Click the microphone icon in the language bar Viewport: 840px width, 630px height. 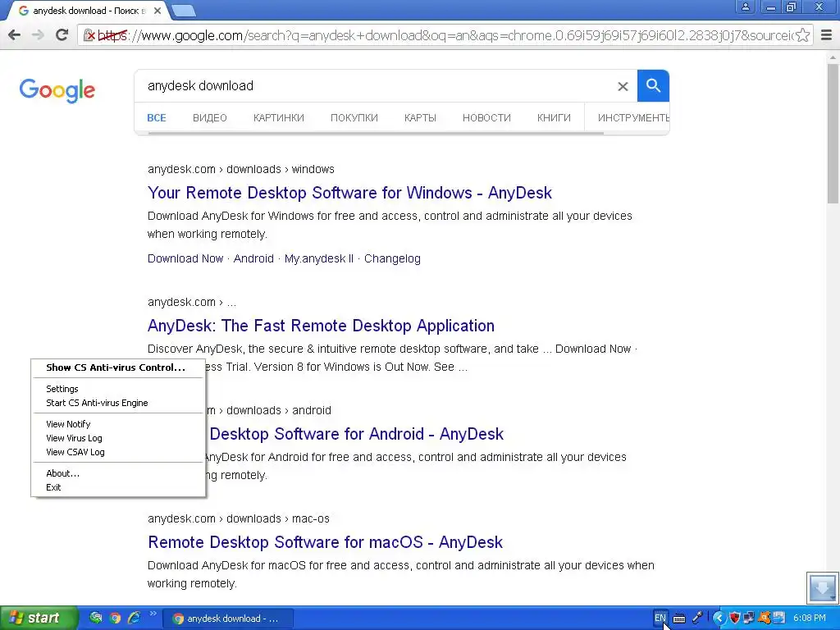(697, 619)
